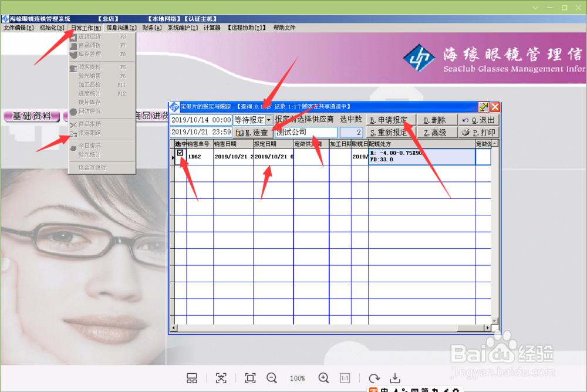Choose 验光统计 in the dropdown menu
The height and width of the screenshot is (392, 587).
(102, 154)
